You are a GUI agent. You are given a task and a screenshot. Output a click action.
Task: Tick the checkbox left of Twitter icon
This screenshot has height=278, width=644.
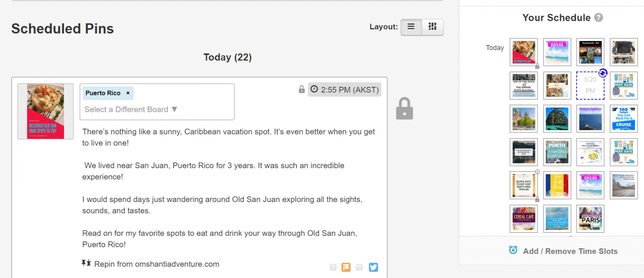[359, 267]
